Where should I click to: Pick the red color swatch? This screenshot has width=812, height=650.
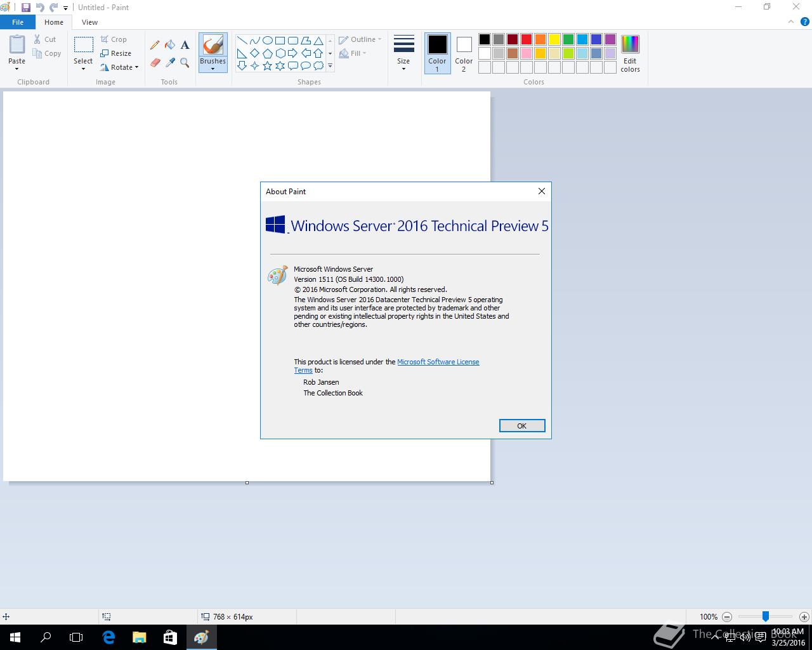(527, 39)
